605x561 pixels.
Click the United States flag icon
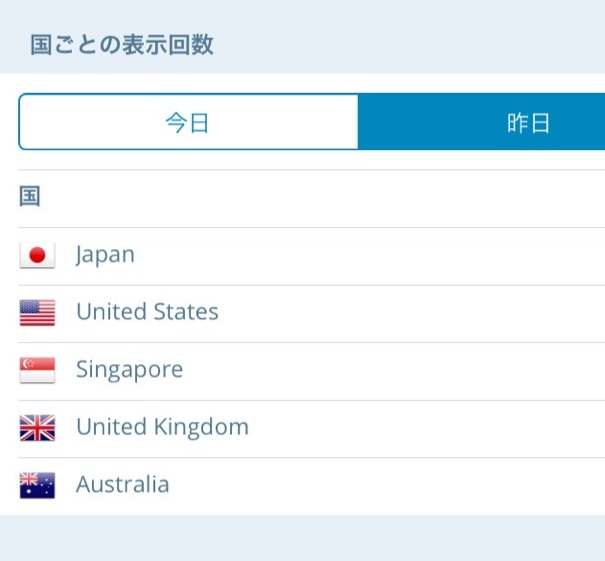coord(37,313)
